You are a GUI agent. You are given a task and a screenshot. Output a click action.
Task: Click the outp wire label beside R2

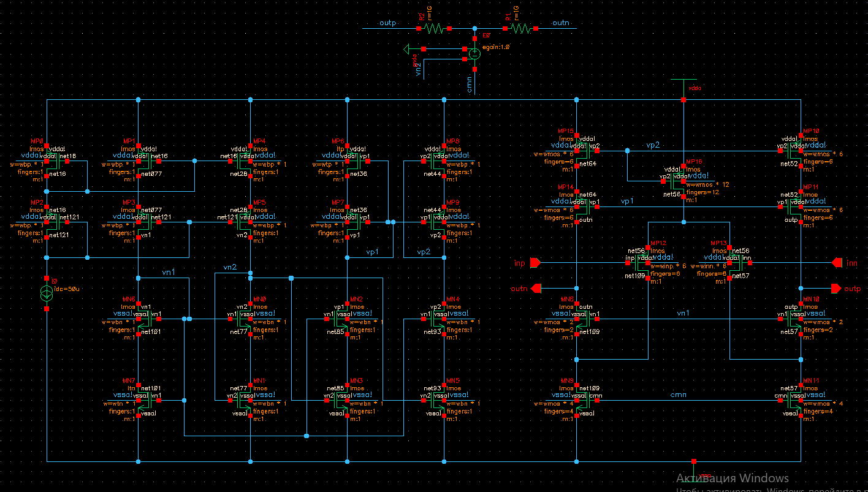pyautogui.click(x=388, y=23)
